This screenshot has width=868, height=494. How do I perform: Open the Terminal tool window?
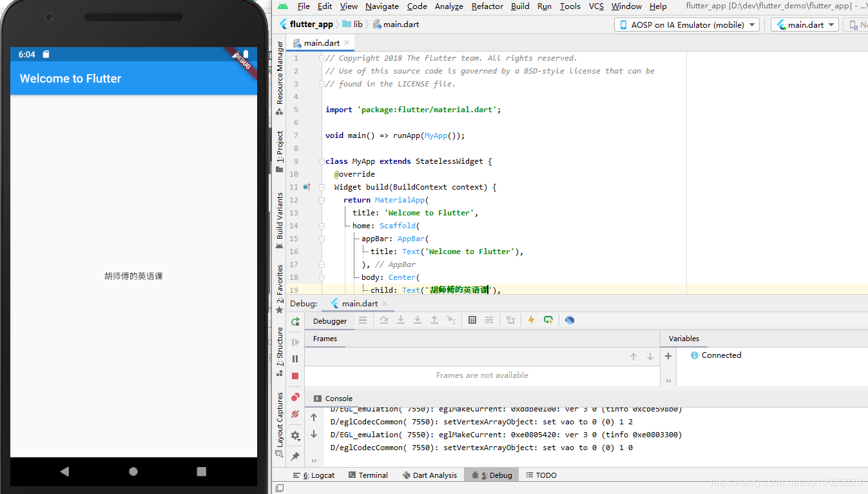[368, 475]
